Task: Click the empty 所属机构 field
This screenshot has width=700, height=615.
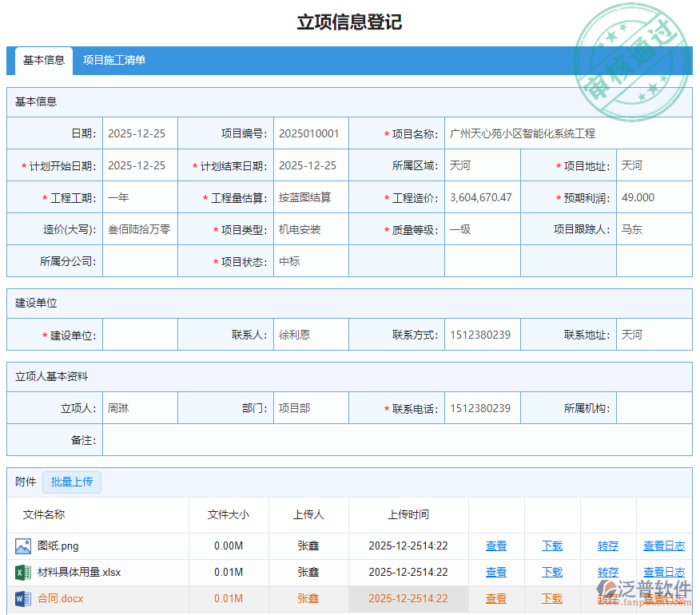Action: (654, 407)
